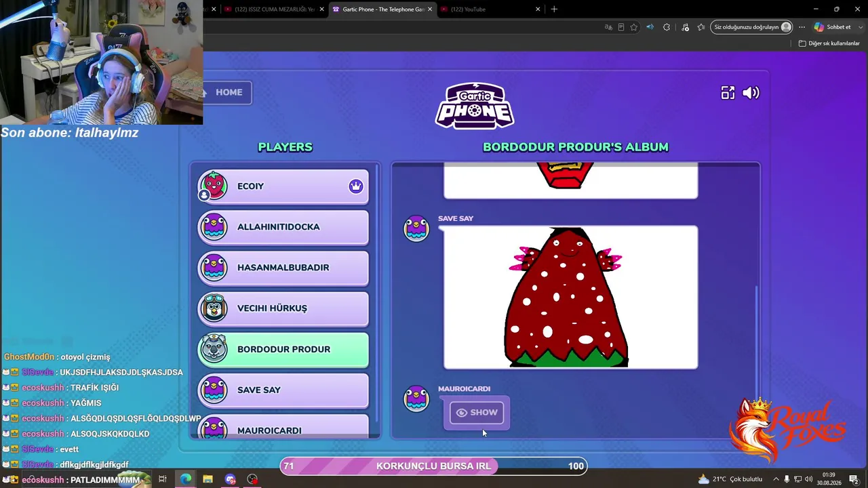Click the tab audio speaker icon

pos(650,27)
